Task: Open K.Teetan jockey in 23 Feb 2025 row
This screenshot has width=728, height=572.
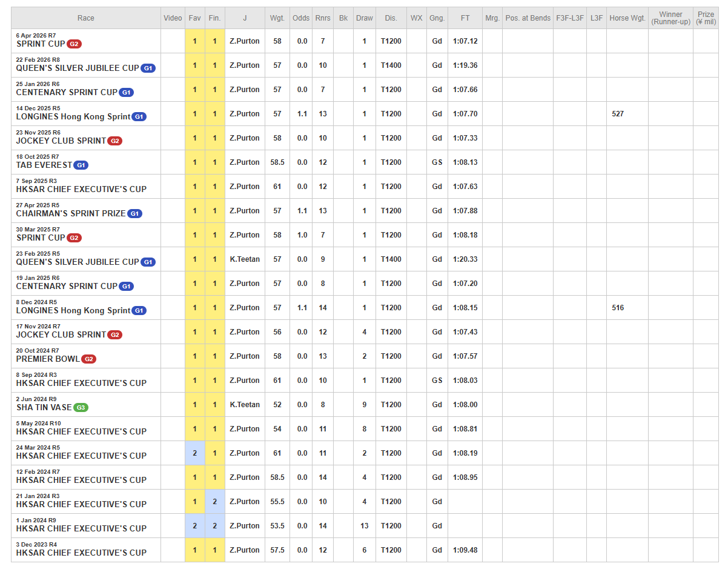Action: click(x=245, y=259)
